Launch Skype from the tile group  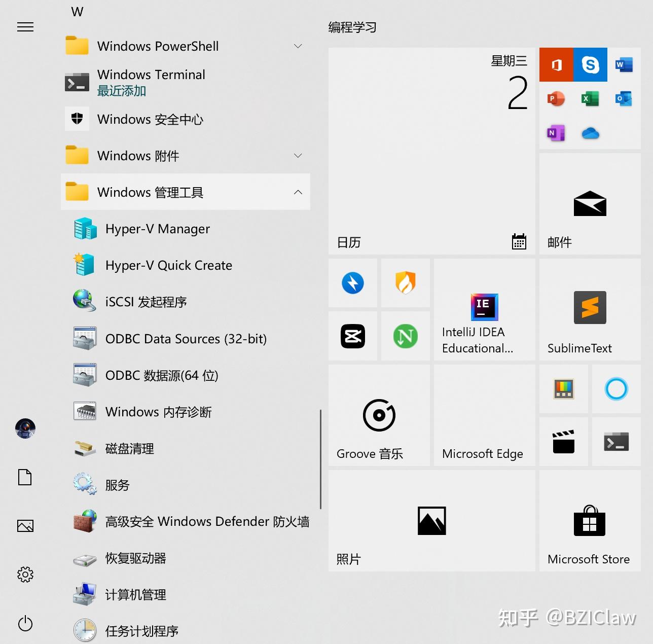point(590,64)
